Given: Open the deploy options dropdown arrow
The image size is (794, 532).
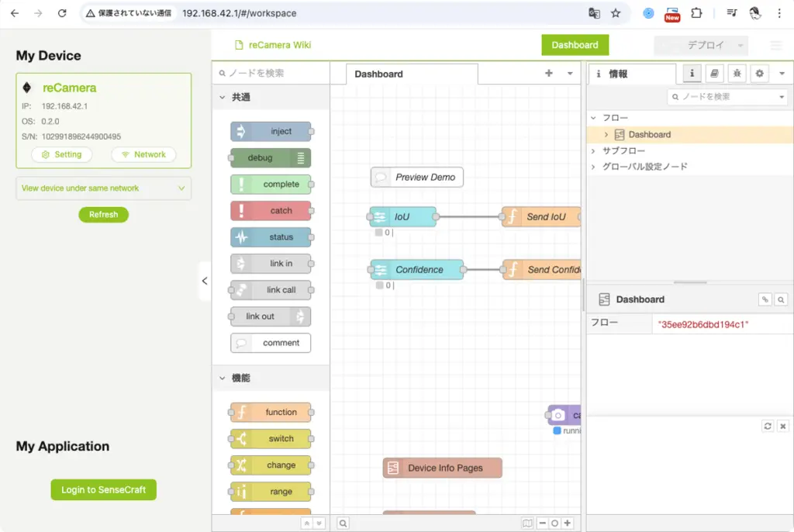Looking at the screenshot, I should 740,46.
